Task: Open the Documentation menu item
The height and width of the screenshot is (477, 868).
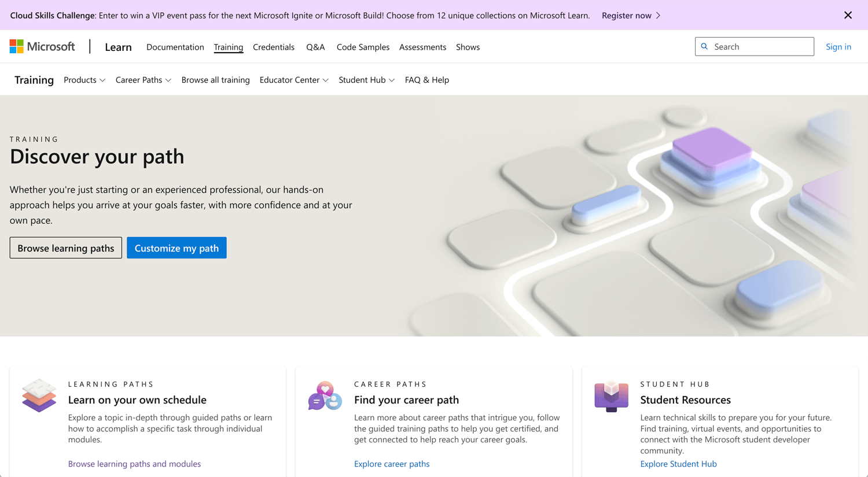Action: [175, 47]
